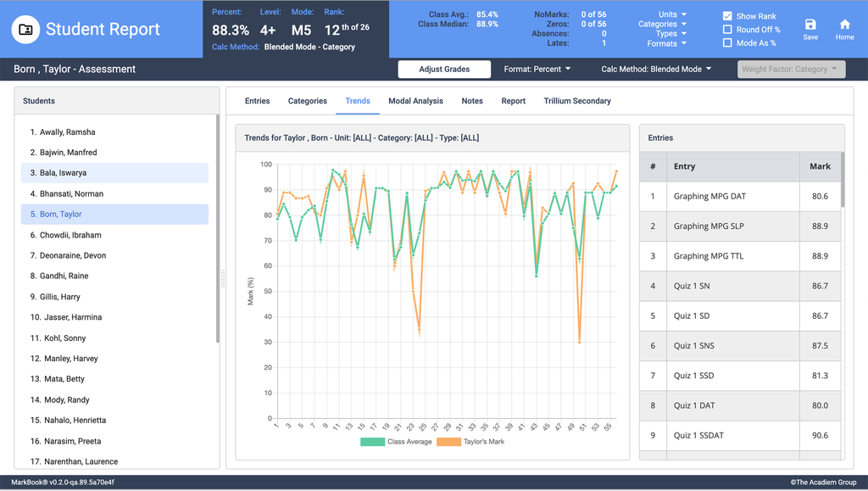Select student Kohl, Sonny
The height and width of the screenshot is (491, 868).
pos(114,338)
